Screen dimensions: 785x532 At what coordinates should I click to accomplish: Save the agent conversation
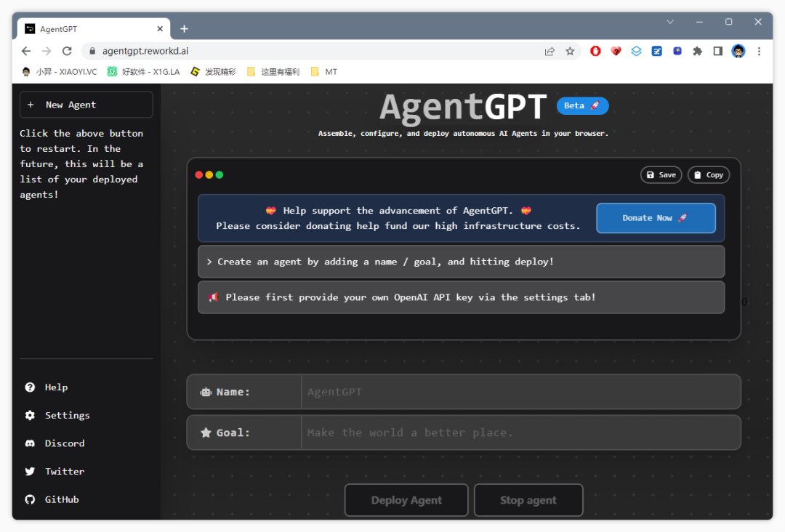coord(661,174)
